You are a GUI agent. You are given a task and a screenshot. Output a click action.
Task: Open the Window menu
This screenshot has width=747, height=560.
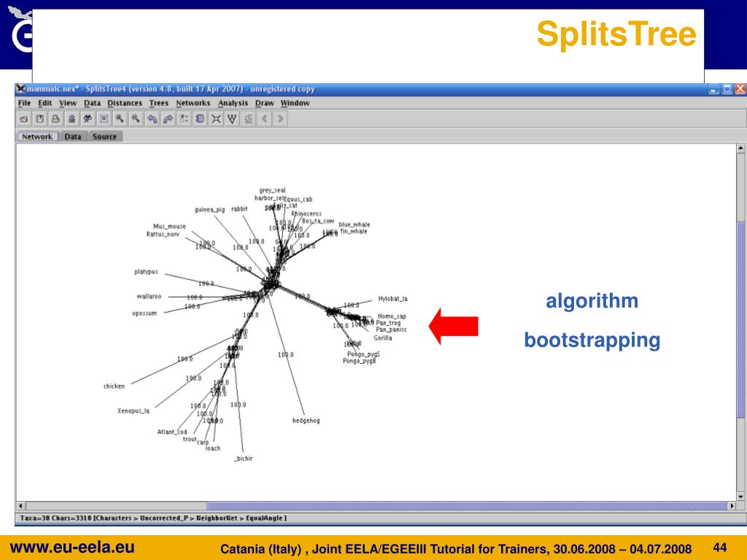295,103
